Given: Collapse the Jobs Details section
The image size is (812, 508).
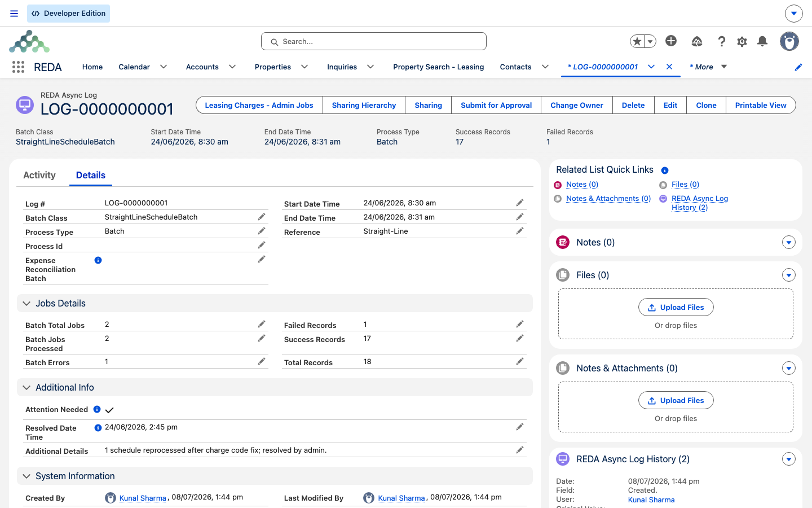Looking at the screenshot, I should (27, 304).
